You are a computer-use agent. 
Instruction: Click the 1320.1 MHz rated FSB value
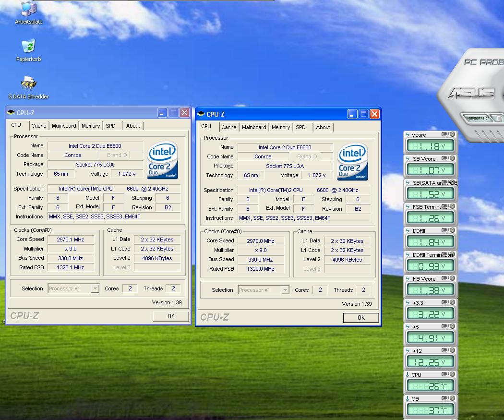click(71, 267)
